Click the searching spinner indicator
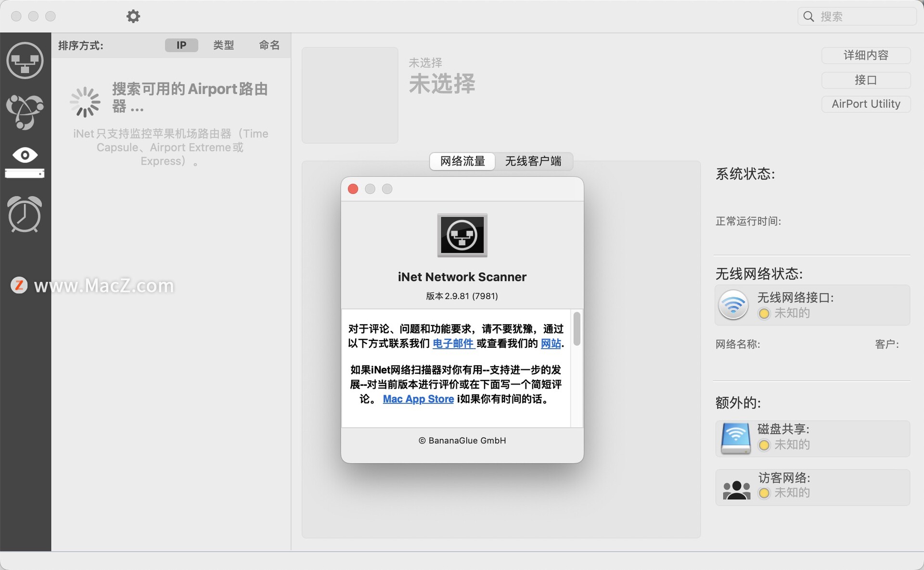Screen dimensions: 924x570 [85, 102]
